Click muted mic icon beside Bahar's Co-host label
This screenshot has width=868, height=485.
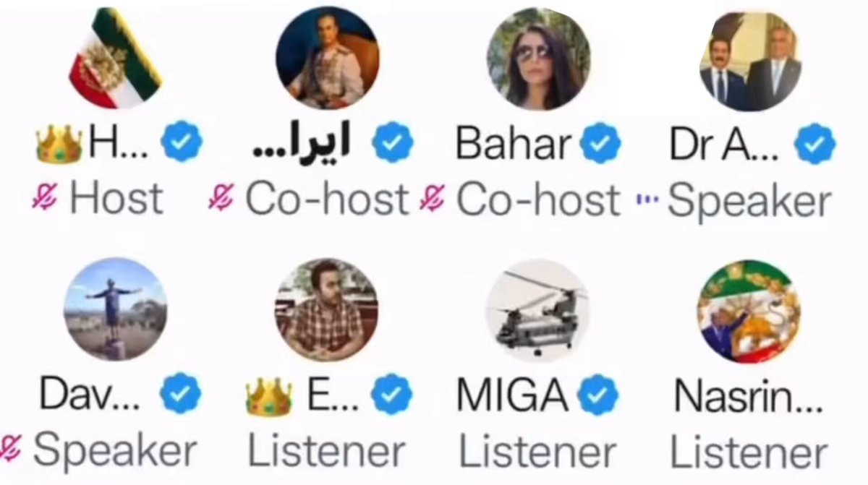435,197
